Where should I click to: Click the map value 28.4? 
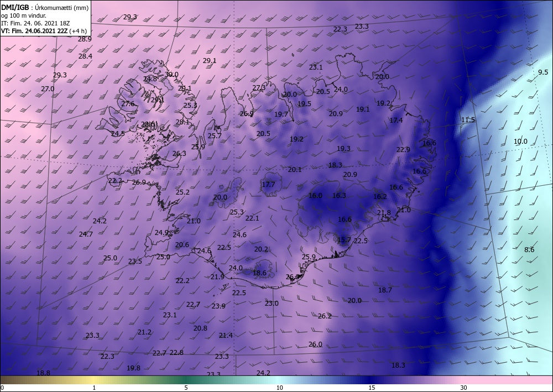point(85,56)
